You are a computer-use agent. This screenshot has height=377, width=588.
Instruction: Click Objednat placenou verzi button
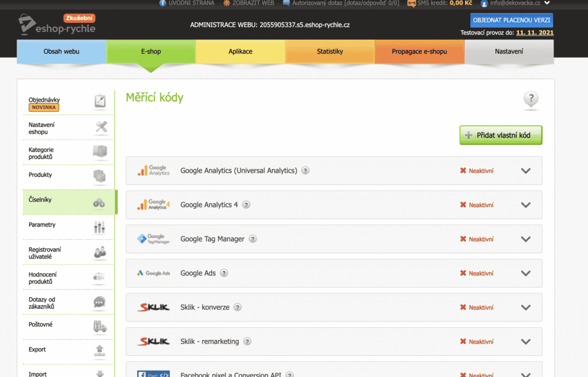[512, 20]
